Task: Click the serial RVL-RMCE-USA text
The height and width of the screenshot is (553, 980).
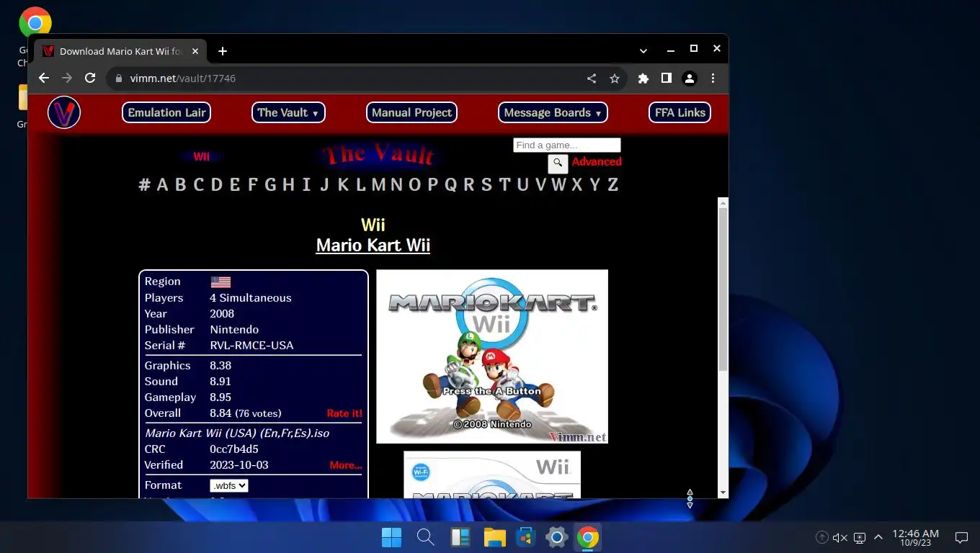Action: click(251, 346)
